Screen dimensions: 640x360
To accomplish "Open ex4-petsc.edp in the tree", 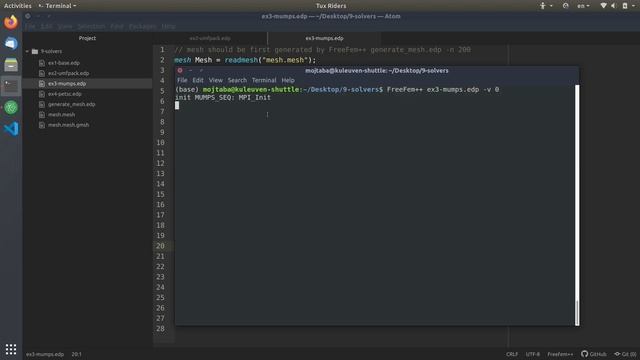I will pyautogui.click(x=65, y=94).
